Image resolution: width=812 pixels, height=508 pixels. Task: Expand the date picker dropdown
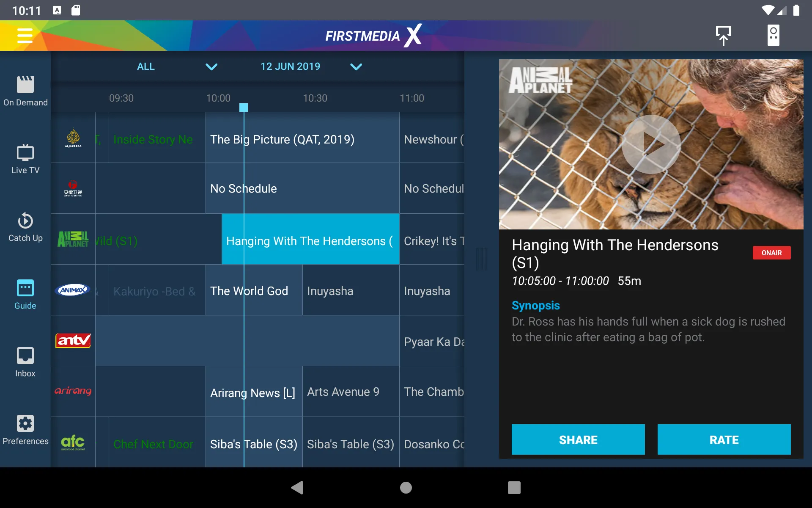click(357, 66)
